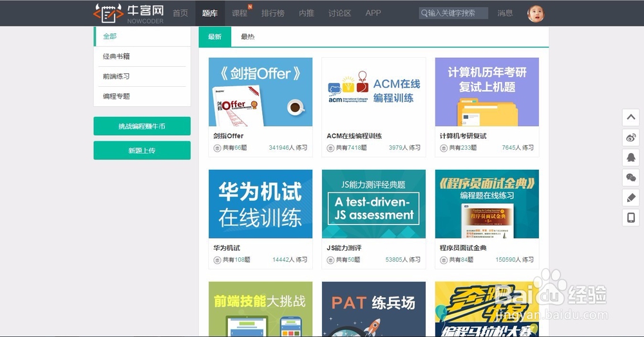Share via the Weibo icon
Screen dimensions: 644x337
point(631,138)
